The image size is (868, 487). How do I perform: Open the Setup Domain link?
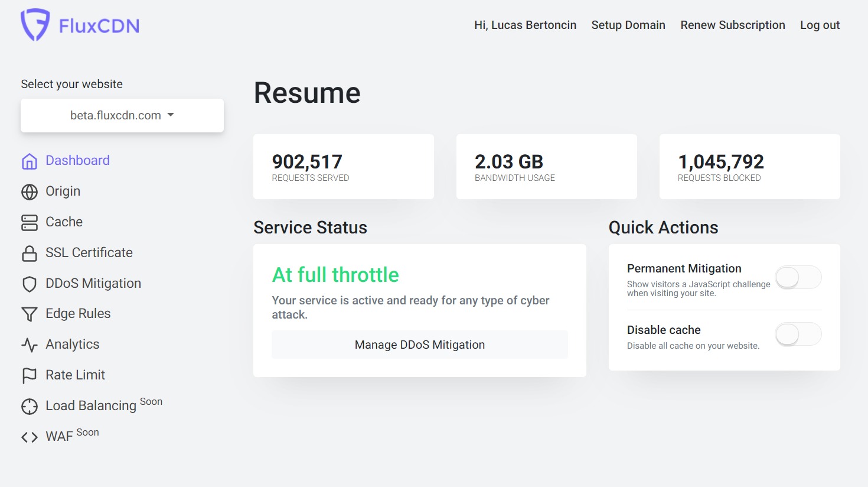click(x=628, y=25)
